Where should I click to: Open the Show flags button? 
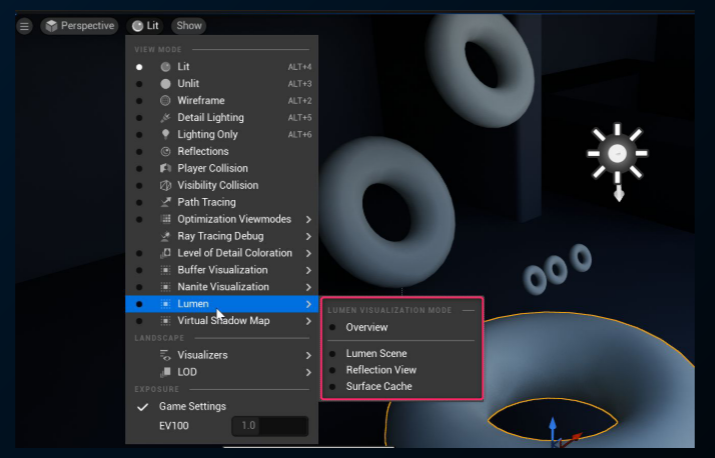tap(189, 26)
